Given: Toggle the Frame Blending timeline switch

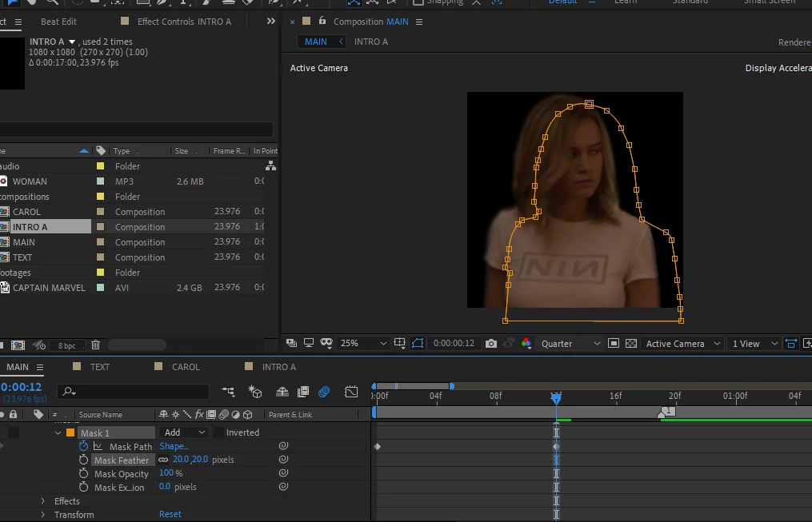Looking at the screenshot, I should pos(303,392).
